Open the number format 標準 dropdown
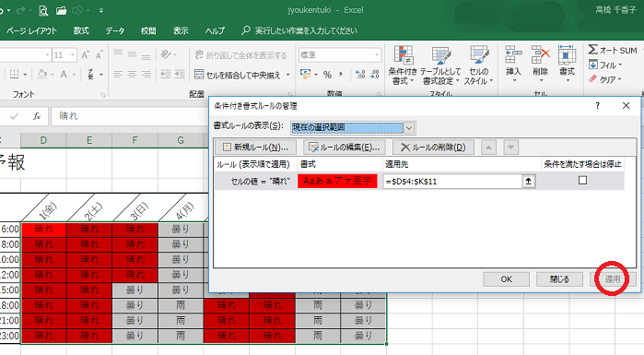Screen dimensions: 644x355 click(377, 55)
